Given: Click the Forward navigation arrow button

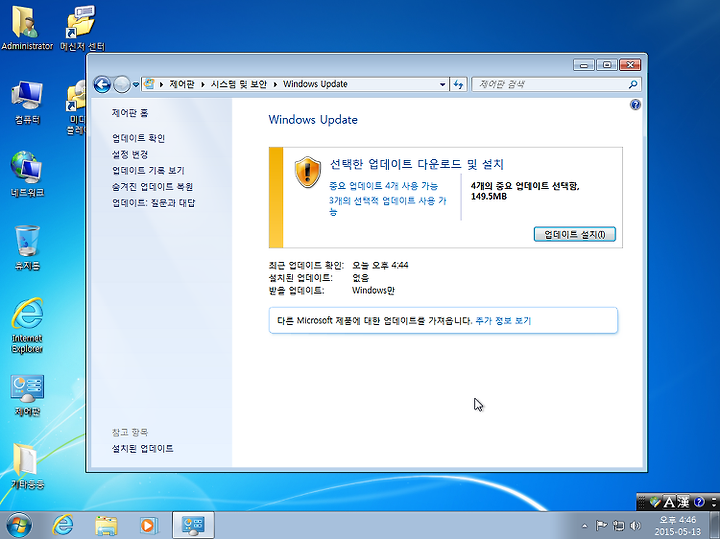Looking at the screenshot, I should tap(122, 84).
